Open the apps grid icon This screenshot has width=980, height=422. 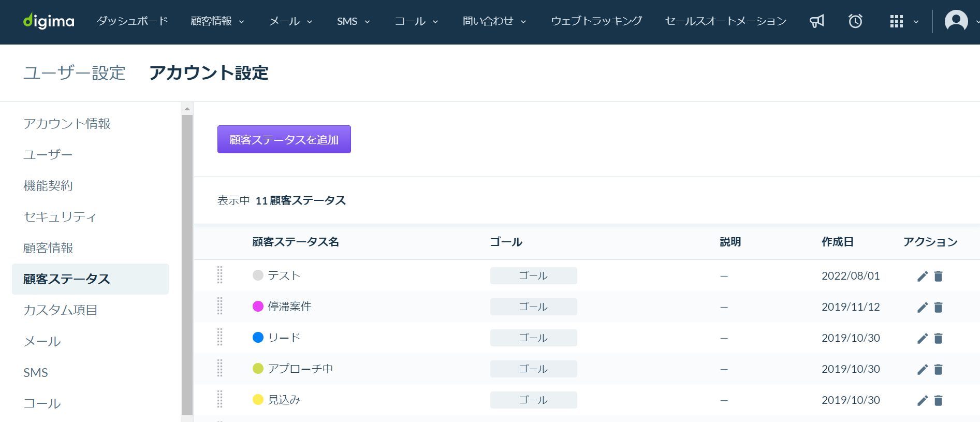tap(896, 21)
